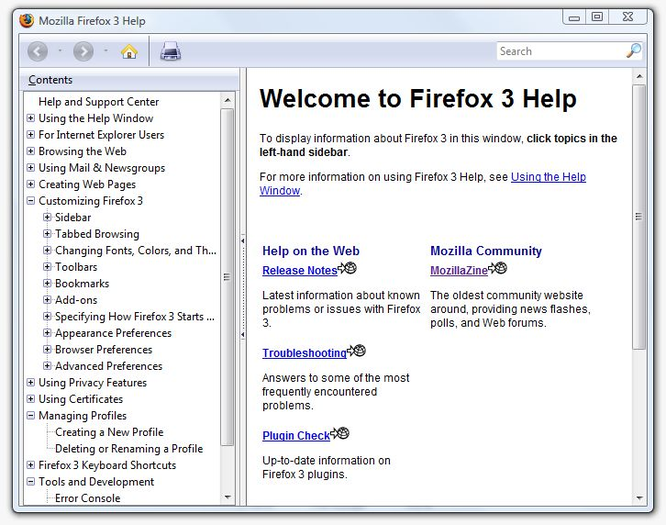666x525 pixels.
Task: Expand Using Mail & Newsgroups node
Action: [31, 168]
